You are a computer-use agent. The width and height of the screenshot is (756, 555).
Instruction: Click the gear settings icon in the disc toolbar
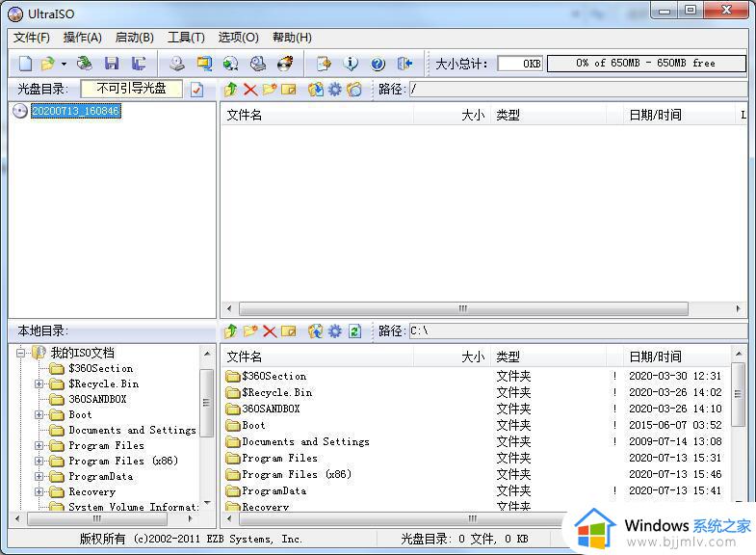point(334,90)
